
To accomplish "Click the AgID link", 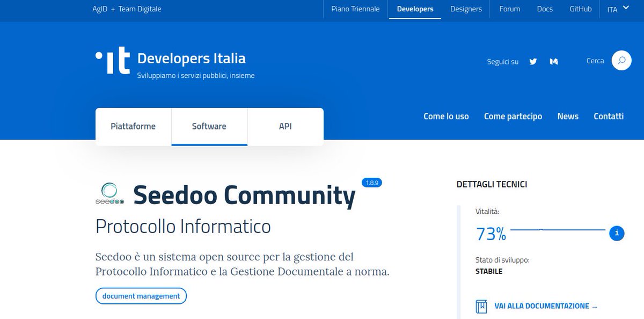I will (100, 9).
